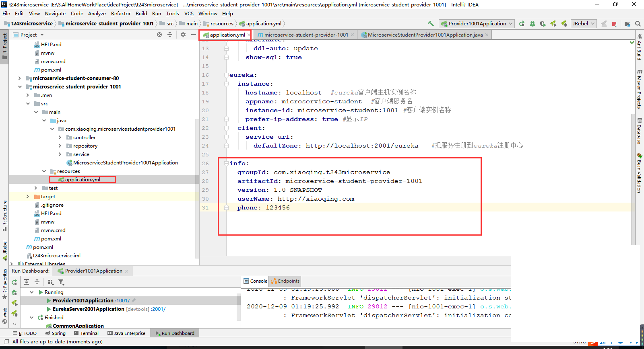The height and width of the screenshot is (349, 644).
Task: Click Collapse All icon in Run Dashboard
Action: (x=37, y=282)
